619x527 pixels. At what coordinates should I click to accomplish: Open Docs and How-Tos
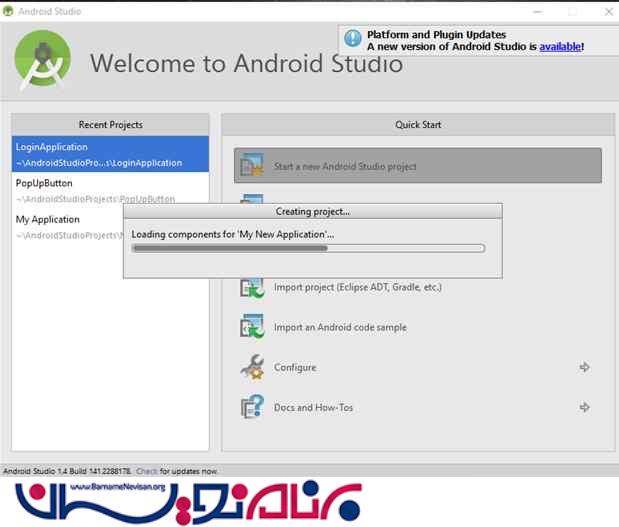click(313, 407)
